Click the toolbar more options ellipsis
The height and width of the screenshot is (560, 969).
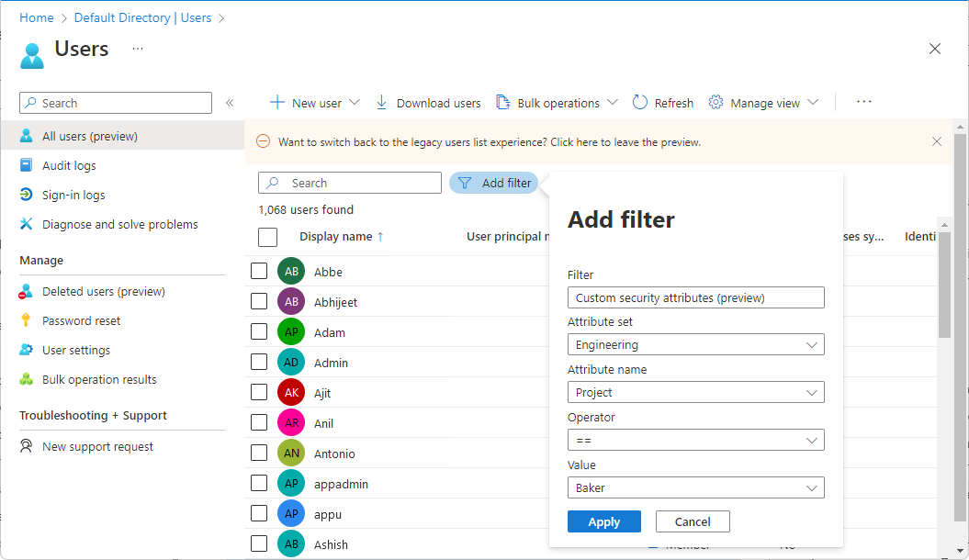pos(864,102)
